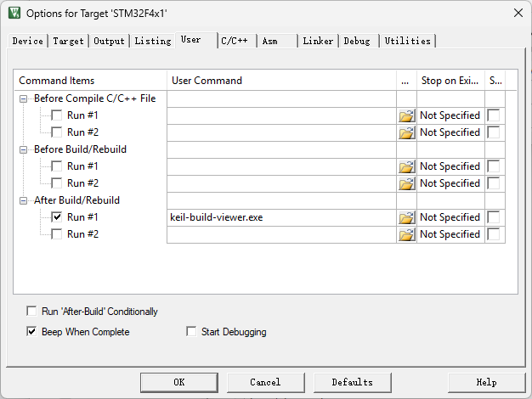The image size is (532, 399).
Task: Click Before Compile Run #2 user command field
Action: pos(281,132)
